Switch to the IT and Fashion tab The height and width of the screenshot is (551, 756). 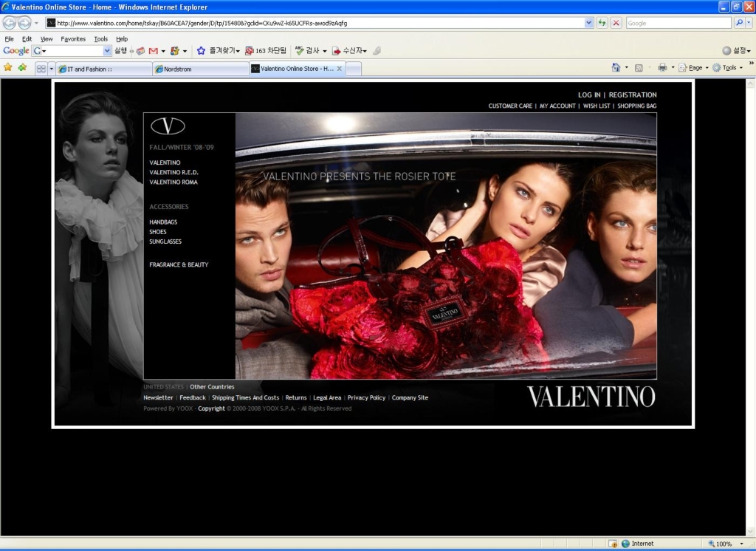pos(104,69)
